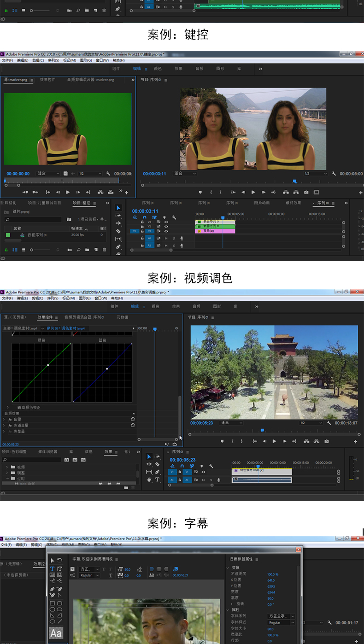Click search field in 键控 project panel
The width and height of the screenshot is (364, 644).
[x=34, y=219]
